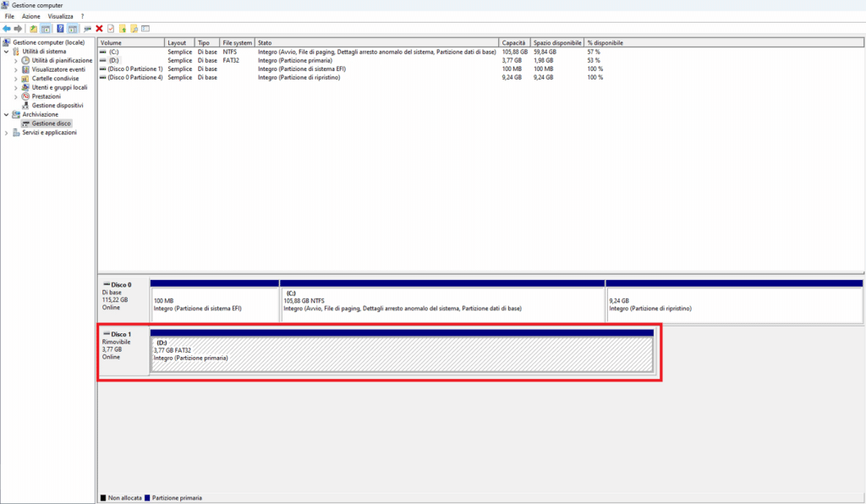Sort by % disponibile column header
Image resolution: width=866 pixels, height=504 pixels.
pos(724,42)
